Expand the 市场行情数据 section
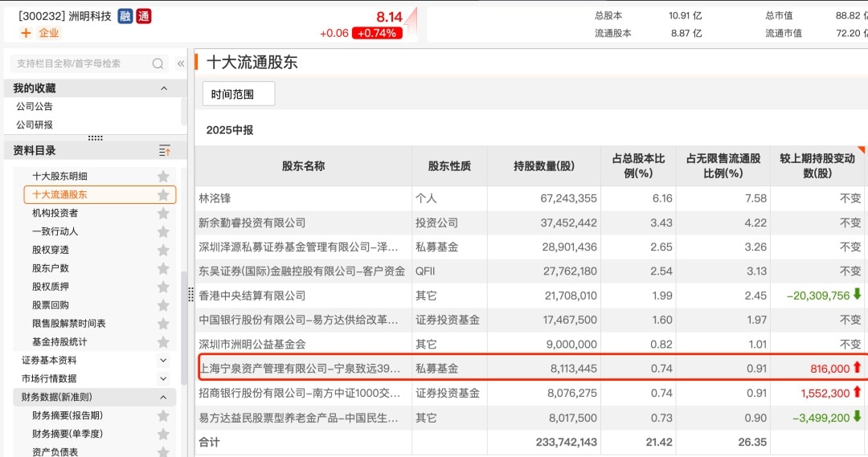This screenshot has height=457, width=868. coord(163,379)
